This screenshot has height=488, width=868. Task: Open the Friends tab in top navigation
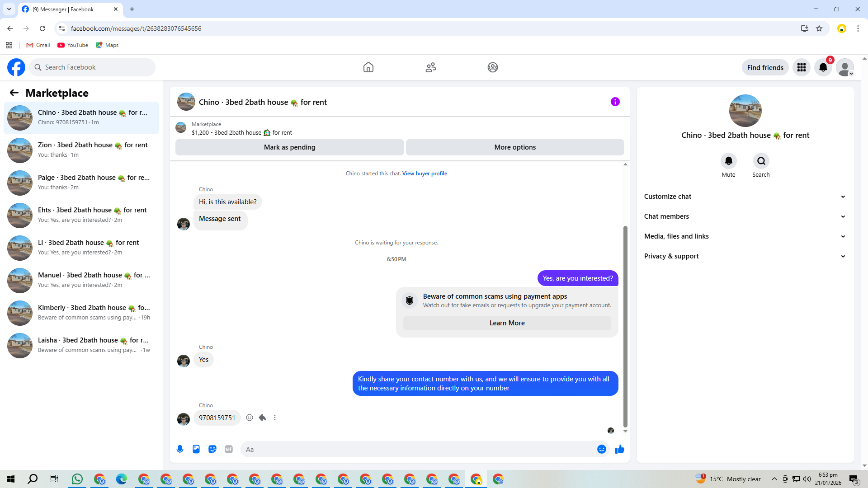pyautogui.click(x=430, y=67)
